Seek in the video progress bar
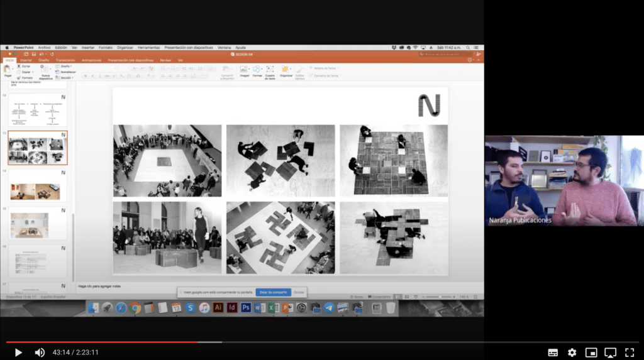This screenshot has height=360, width=644. point(322,342)
